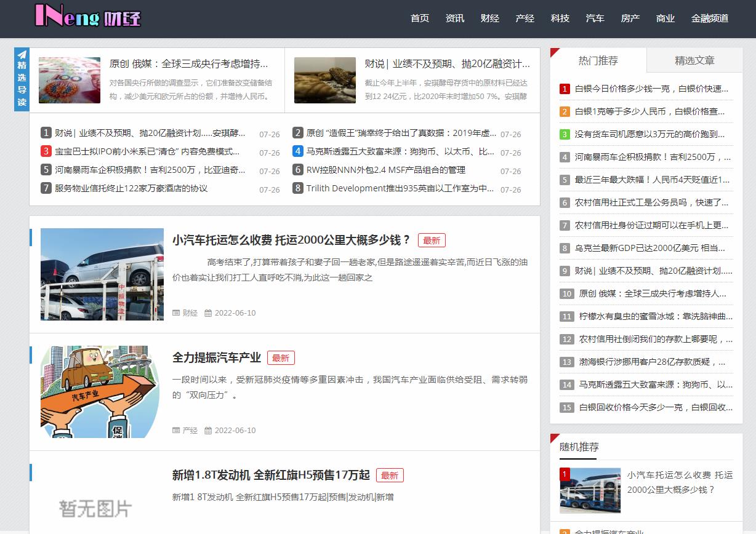The width and height of the screenshot is (756, 534).
Task: Open hot item 农村信用社身份证过期
Action: click(x=652, y=225)
